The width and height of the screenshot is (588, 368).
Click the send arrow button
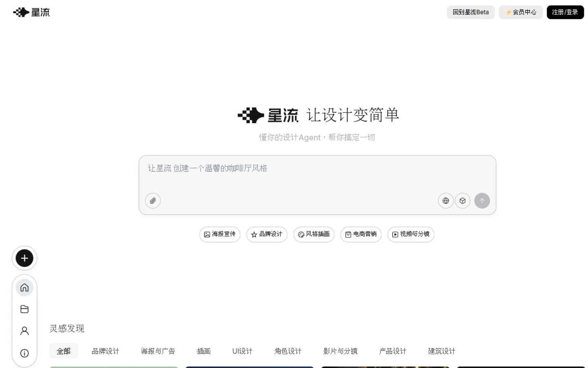[x=482, y=201]
